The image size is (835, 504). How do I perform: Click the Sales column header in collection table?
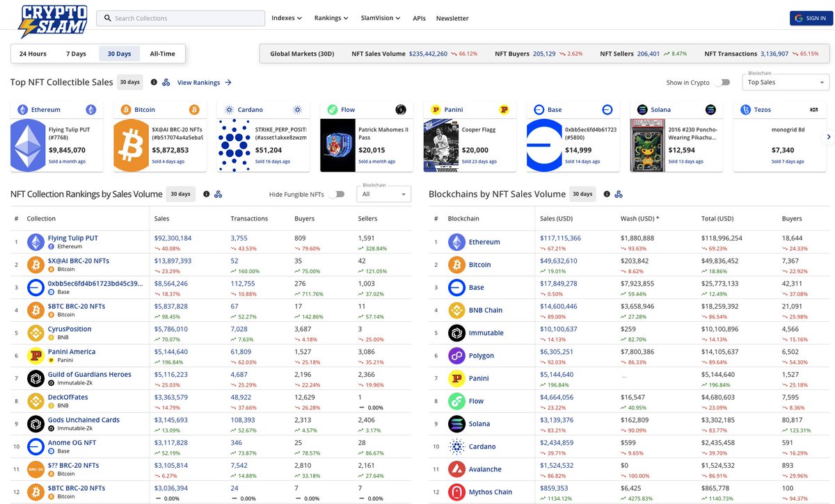(x=161, y=218)
